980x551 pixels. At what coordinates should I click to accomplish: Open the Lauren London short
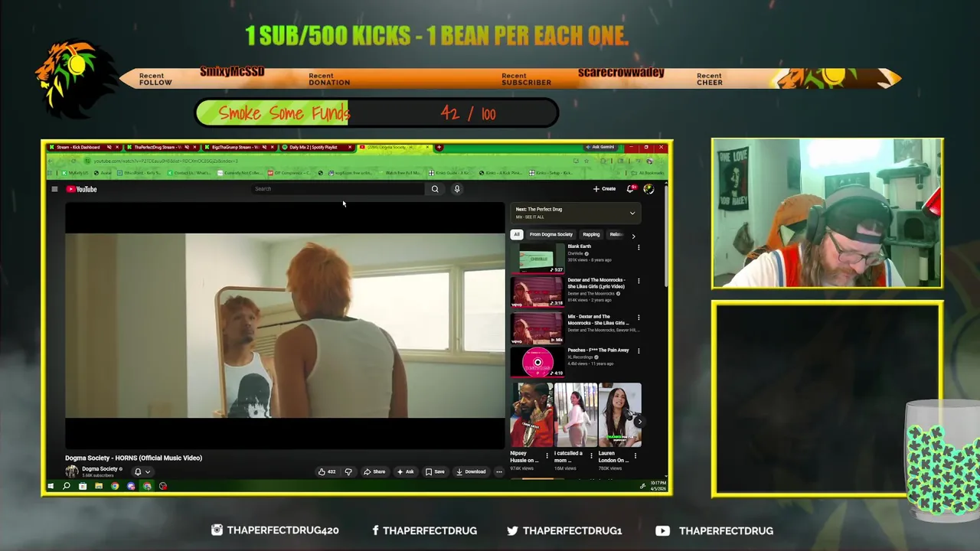(620, 415)
